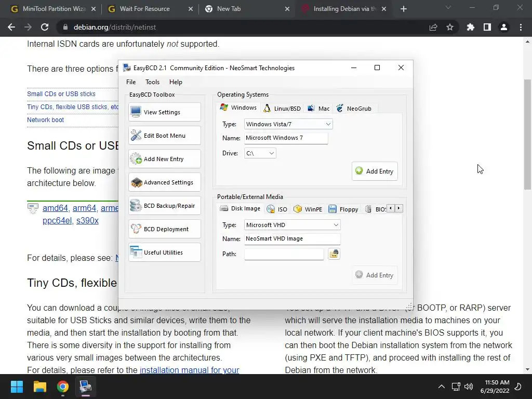Viewport: 532px width, 399px height.
Task: Open the Tiny CDs, flexible USB sticks link
Action: point(73,107)
